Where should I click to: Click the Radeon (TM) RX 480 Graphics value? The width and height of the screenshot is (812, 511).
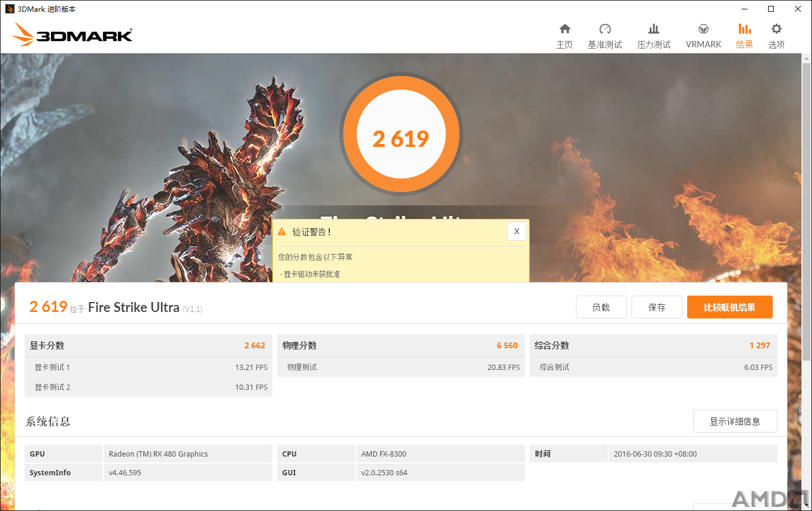(x=158, y=454)
